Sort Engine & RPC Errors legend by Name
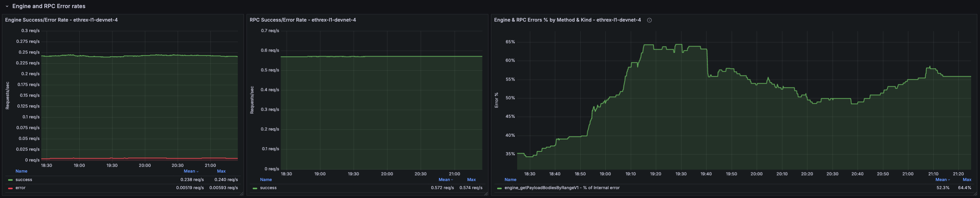 pos(510,180)
